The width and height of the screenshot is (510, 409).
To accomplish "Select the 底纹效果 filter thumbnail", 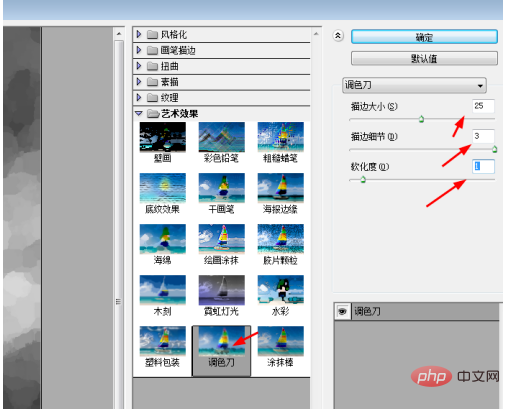I will point(163,188).
